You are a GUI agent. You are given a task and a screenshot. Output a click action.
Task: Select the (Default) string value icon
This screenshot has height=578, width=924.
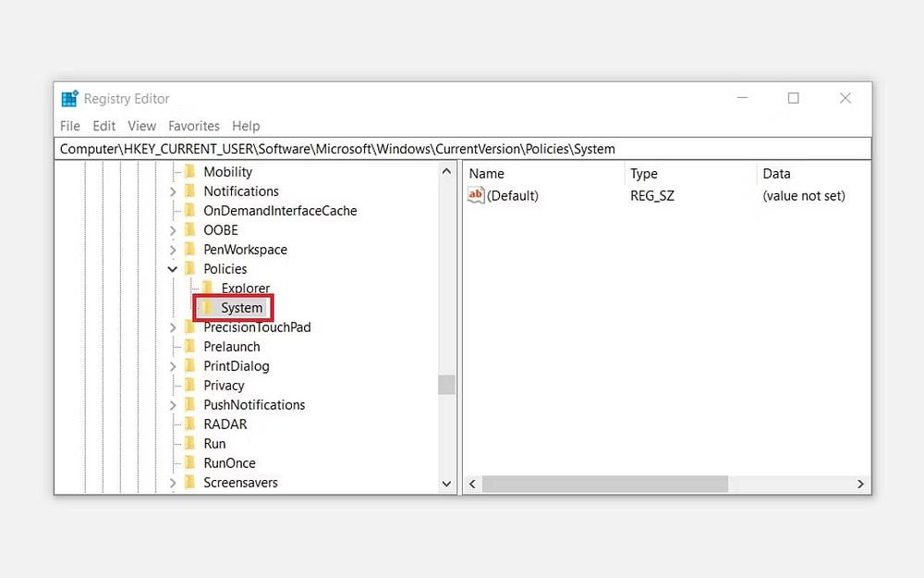[x=477, y=195]
